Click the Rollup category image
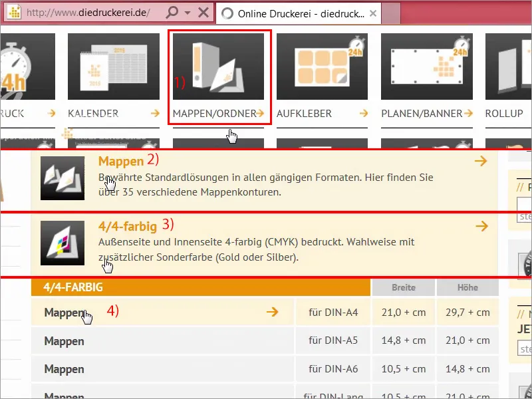The image size is (532, 399). point(509,66)
